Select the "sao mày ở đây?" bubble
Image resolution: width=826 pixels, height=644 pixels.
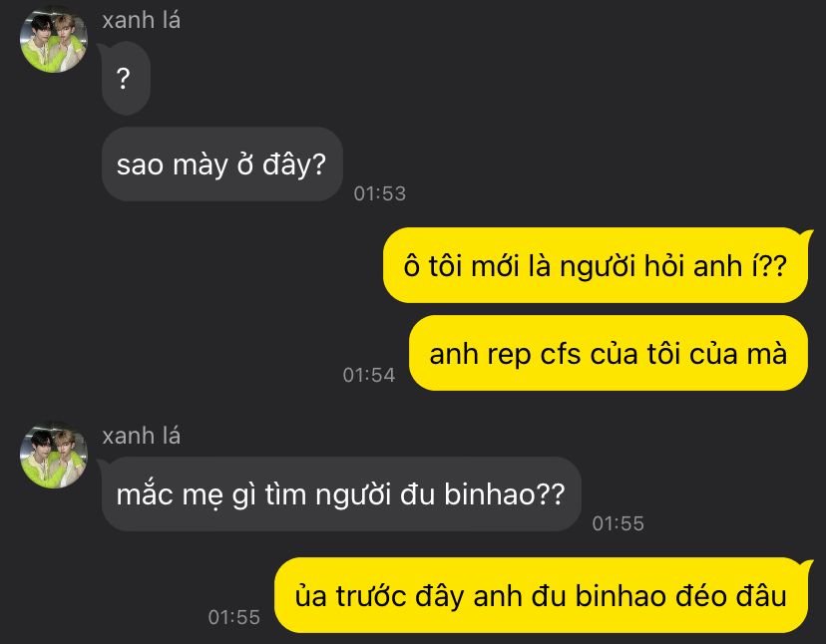221,164
